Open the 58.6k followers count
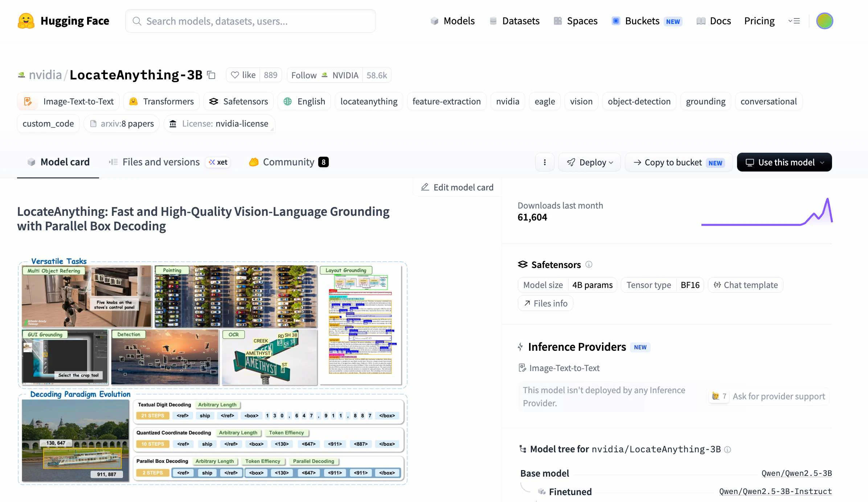868x502 pixels. [377, 75]
